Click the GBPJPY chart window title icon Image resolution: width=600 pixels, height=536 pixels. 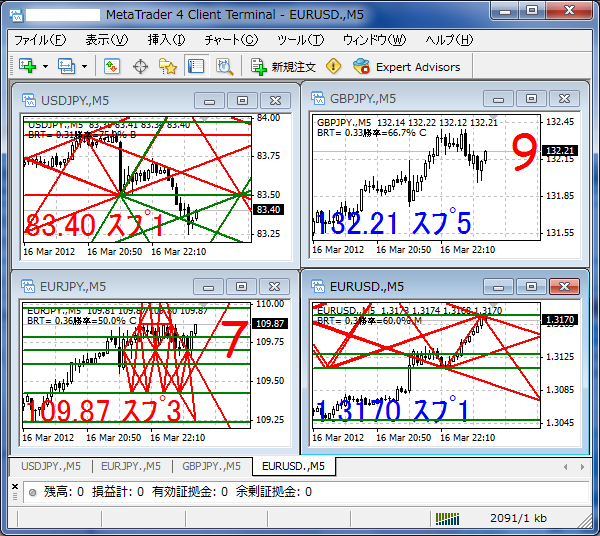click(318, 98)
